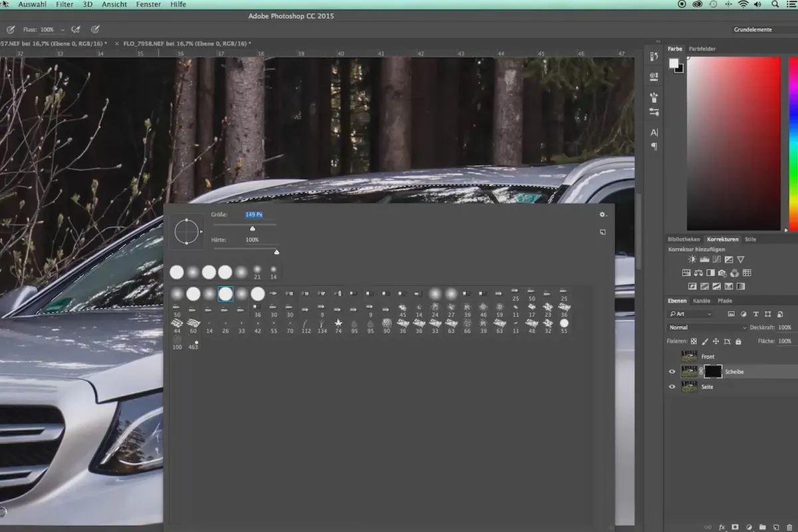Image resolution: width=798 pixels, height=532 pixels.
Task: Open the Wi-Fi status menu
Action: (x=743, y=4)
